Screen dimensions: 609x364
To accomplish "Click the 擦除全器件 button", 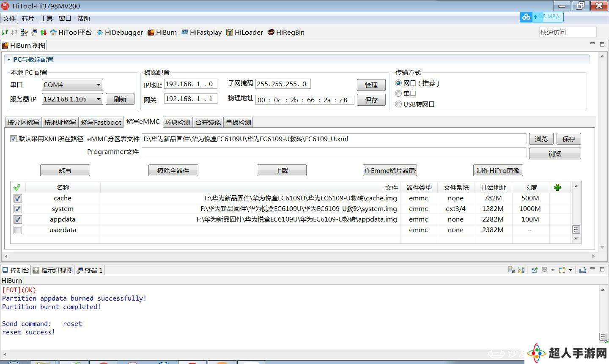I will (x=173, y=170).
